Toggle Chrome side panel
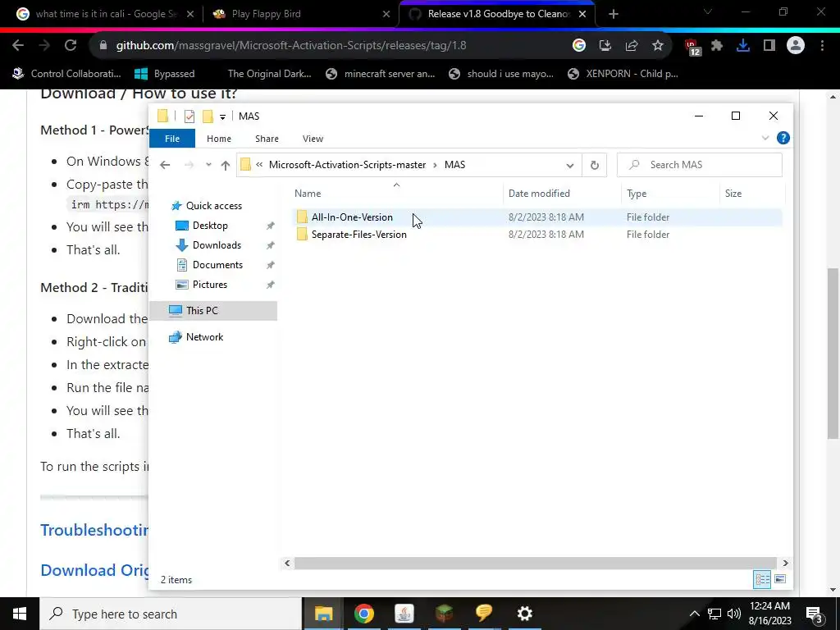Image resolution: width=840 pixels, height=630 pixels. [x=769, y=46]
